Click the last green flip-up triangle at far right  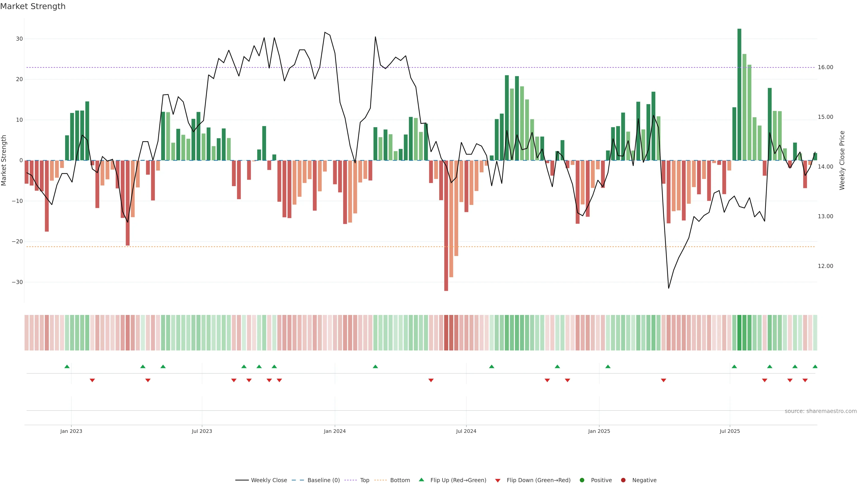[x=815, y=366]
